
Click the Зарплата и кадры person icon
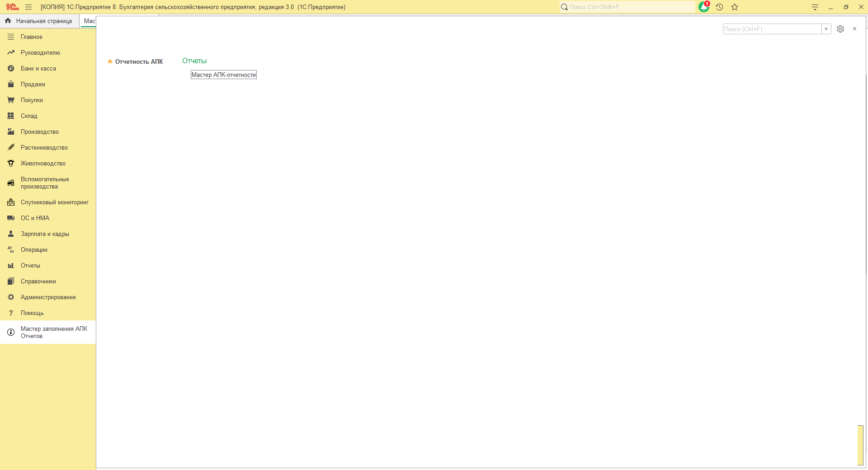tap(11, 234)
